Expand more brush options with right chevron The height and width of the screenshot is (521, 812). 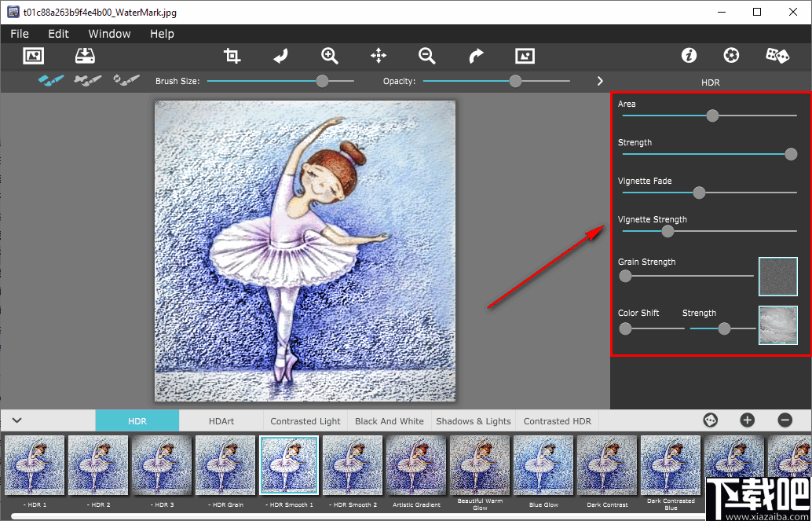click(x=599, y=80)
